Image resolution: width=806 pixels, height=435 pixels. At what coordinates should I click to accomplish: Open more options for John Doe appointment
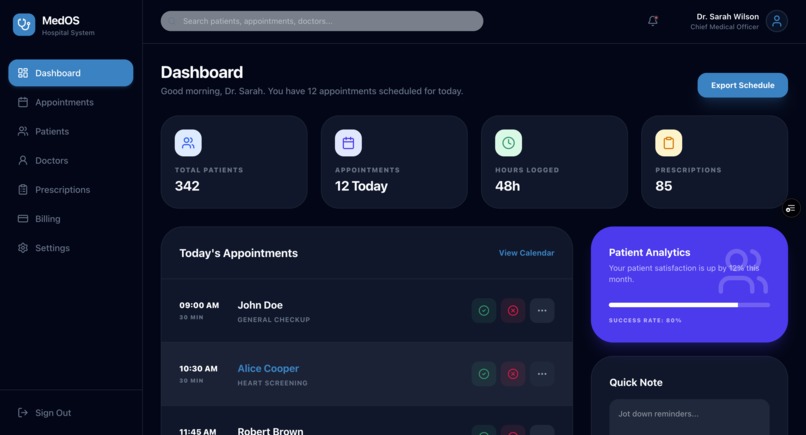(542, 311)
